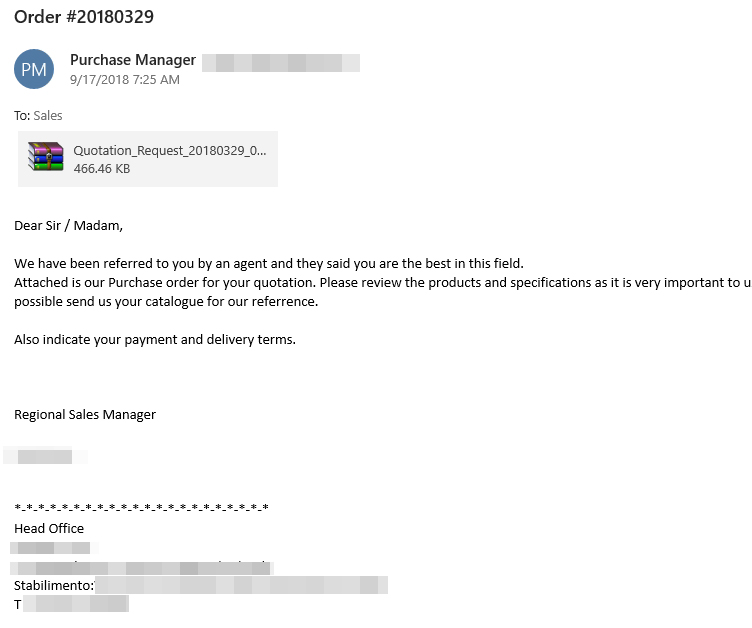Click the Head Office label
Screen dimensions: 752x628
point(49,528)
